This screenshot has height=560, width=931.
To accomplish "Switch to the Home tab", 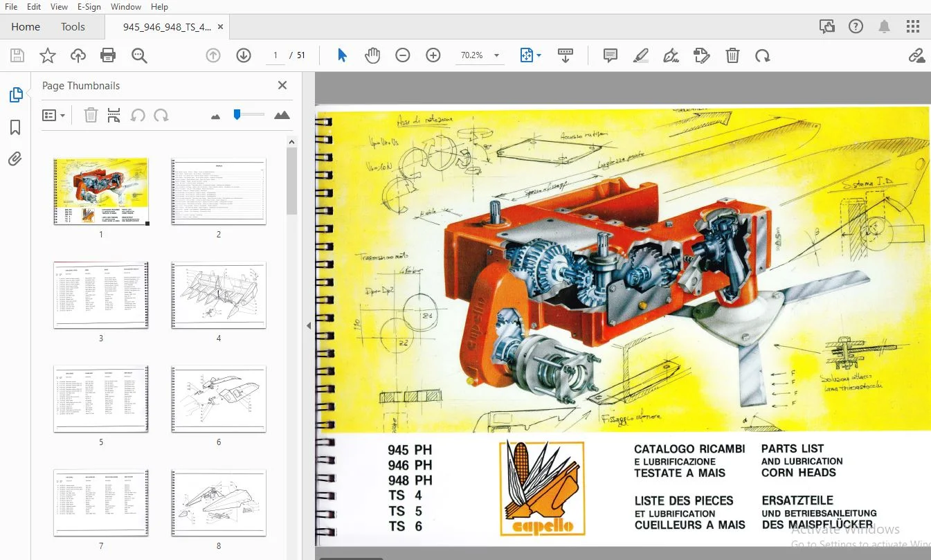I will click(x=26, y=26).
